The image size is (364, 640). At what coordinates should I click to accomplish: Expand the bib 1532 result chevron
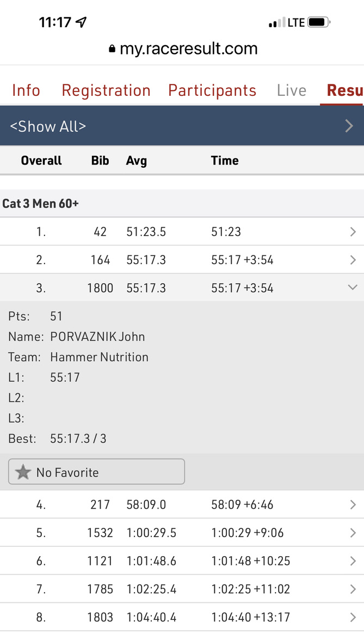pyautogui.click(x=353, y=533)
